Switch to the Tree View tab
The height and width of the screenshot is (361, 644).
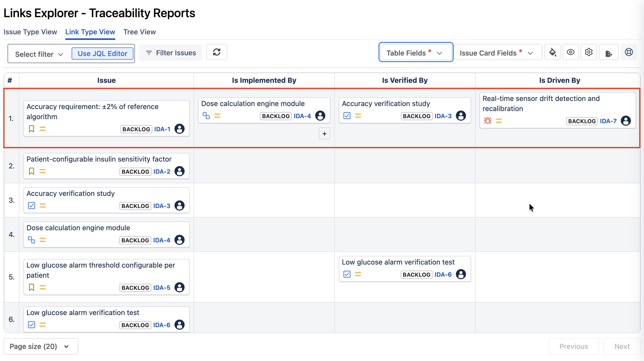coord(139,32)
